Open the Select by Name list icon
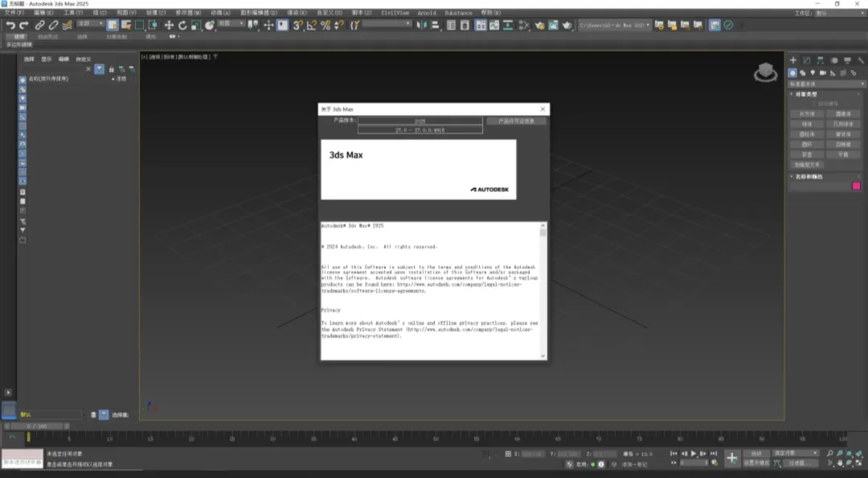 coord(125,25)
